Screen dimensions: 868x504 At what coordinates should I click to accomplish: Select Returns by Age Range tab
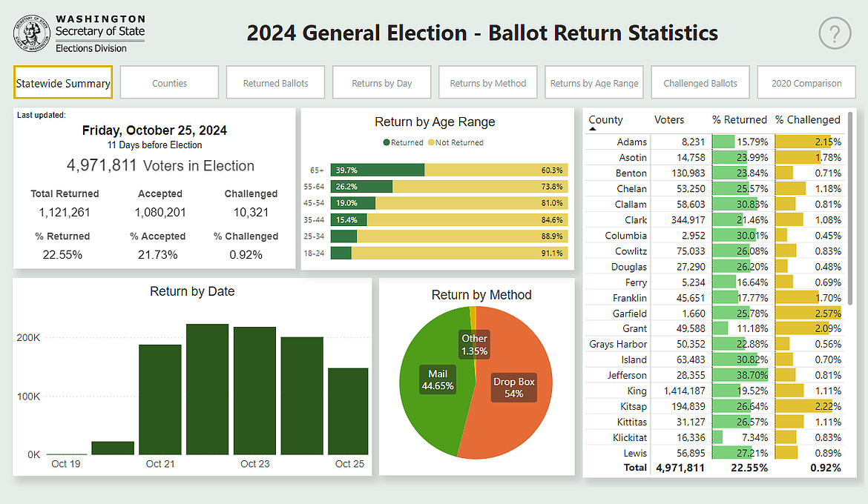(594, 82)
